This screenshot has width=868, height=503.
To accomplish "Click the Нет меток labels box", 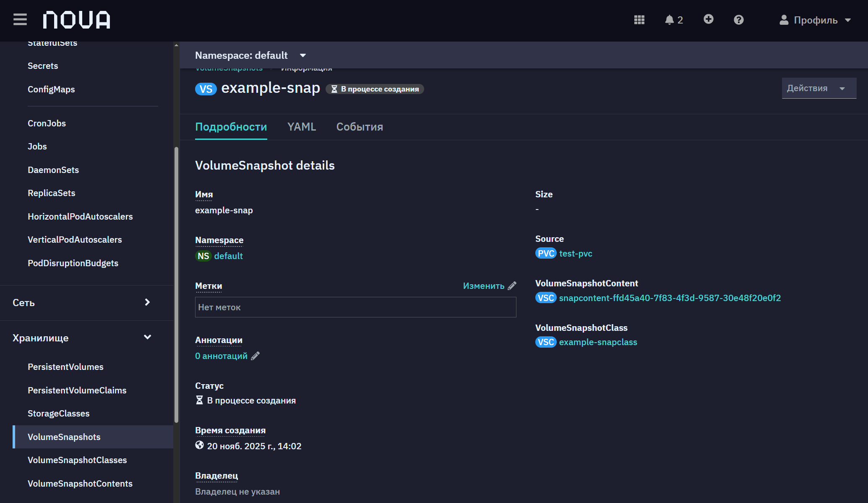I will 355,307.
